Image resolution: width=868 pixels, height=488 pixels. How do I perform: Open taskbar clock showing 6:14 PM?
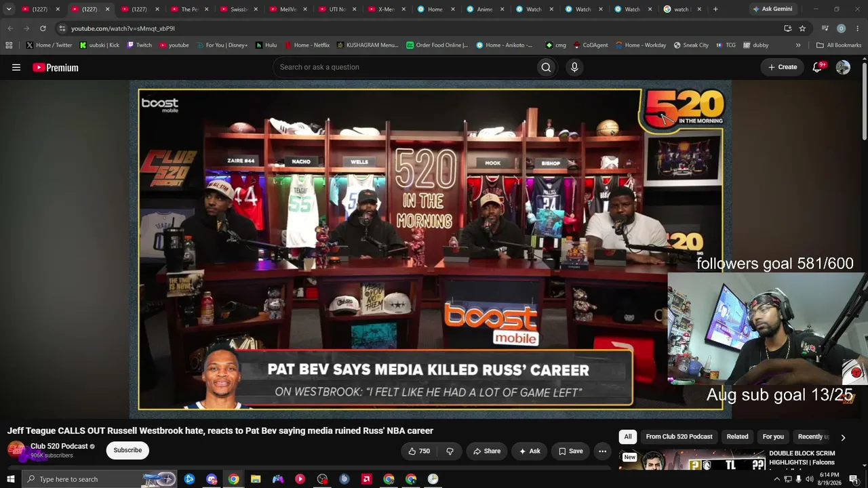(829, 479)
